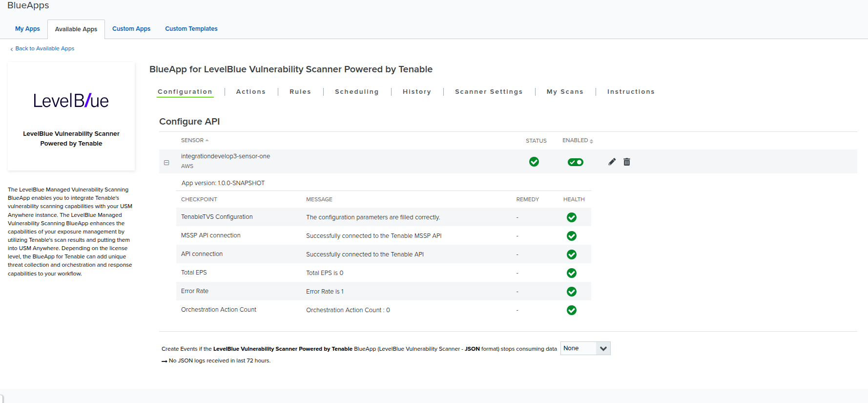Click Back to Available Apps link
The image size is (868, 403).
coord(44,48)
